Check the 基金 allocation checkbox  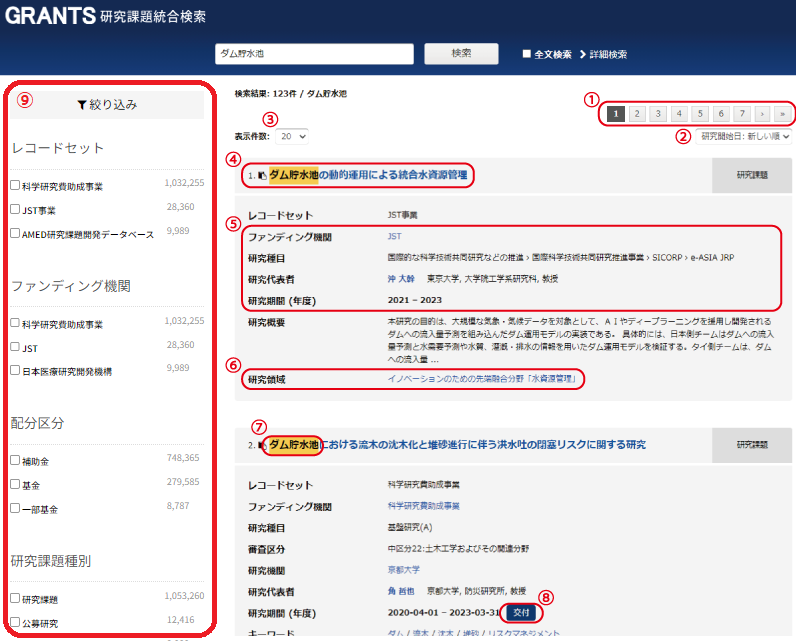pos(15,484)
